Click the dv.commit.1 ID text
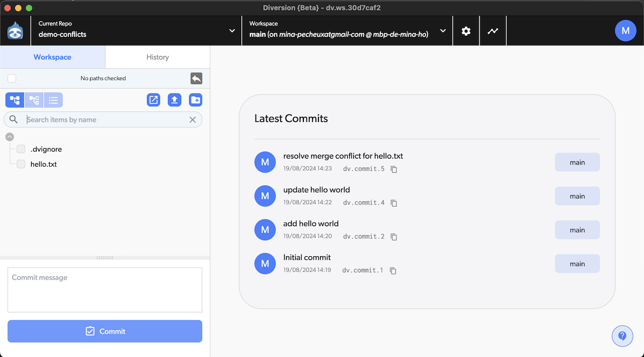 (363, 270)
